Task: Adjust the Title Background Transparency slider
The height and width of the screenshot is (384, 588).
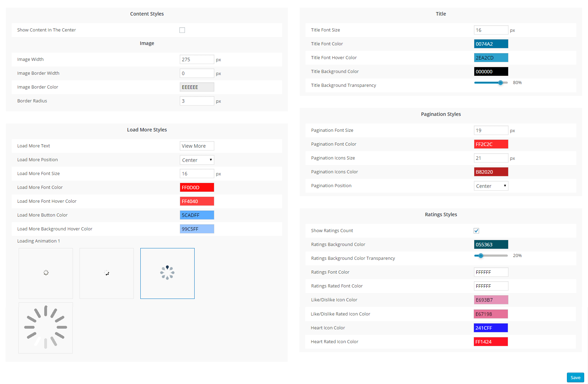Action: tap(501, 83)
